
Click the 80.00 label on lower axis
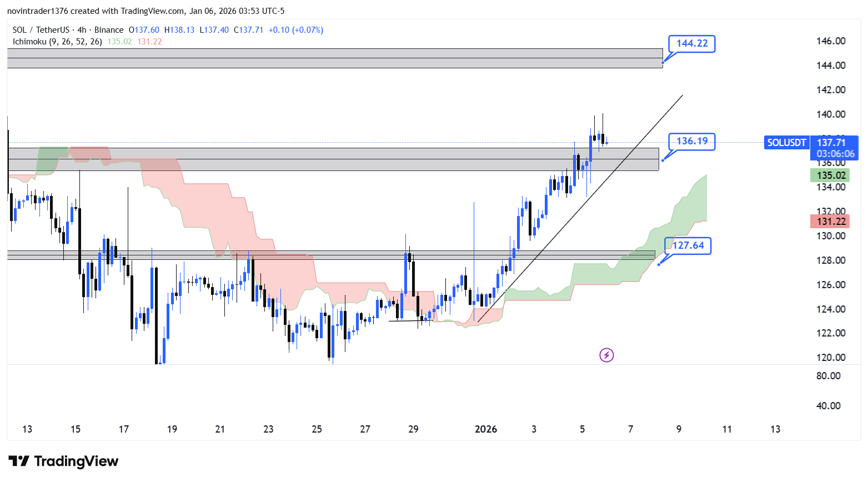click(828, 376)
